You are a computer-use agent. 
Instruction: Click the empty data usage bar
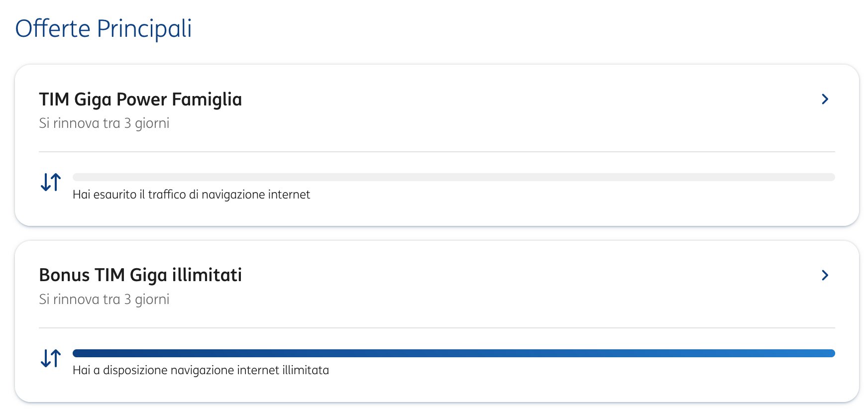click(453, 177)
